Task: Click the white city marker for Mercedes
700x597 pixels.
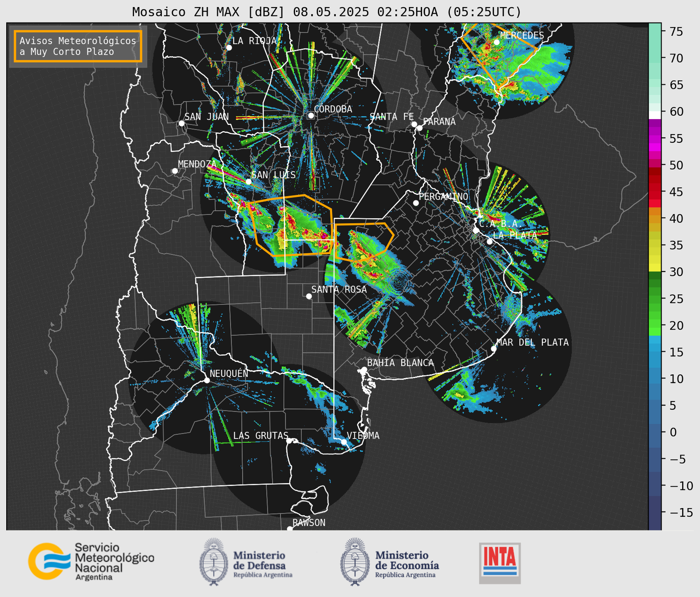Action: click(497, 42)
